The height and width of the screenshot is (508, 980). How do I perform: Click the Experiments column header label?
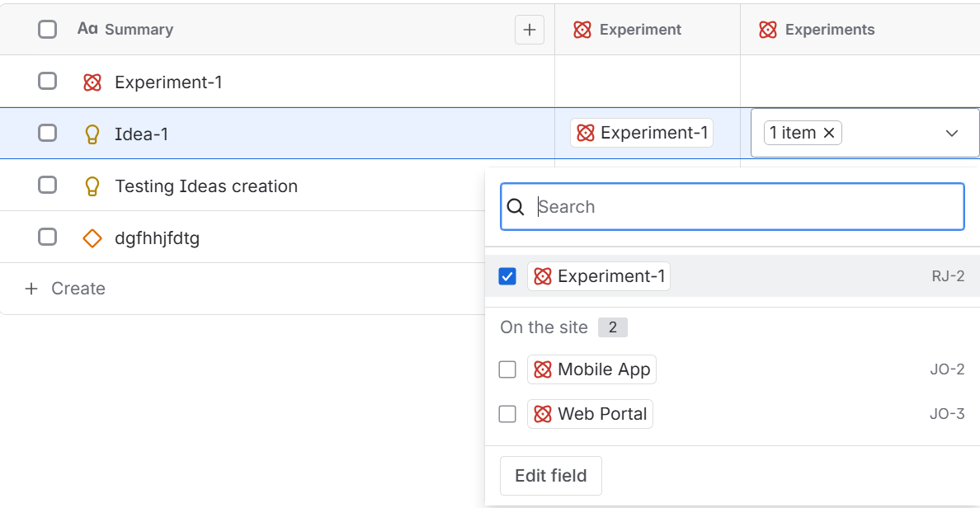[830, 30]
